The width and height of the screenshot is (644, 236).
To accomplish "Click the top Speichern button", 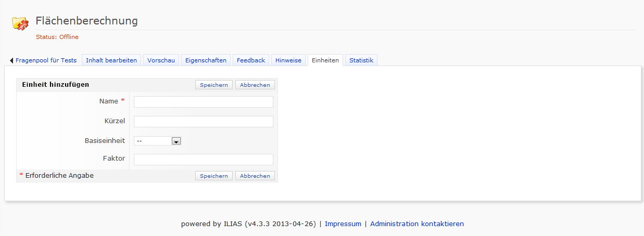I will coord(214,85).
